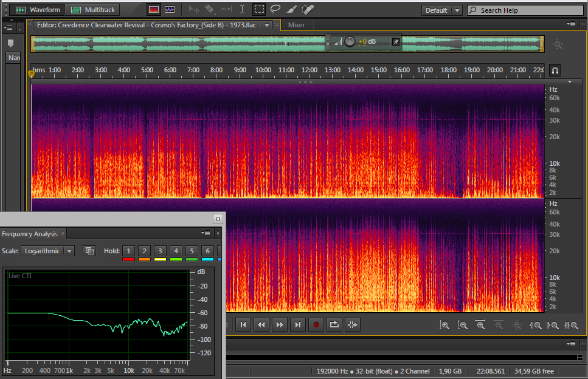Open the Frequency Analysis panel menu
Viewport: 588px width, 379px height.
coord(206,233)
